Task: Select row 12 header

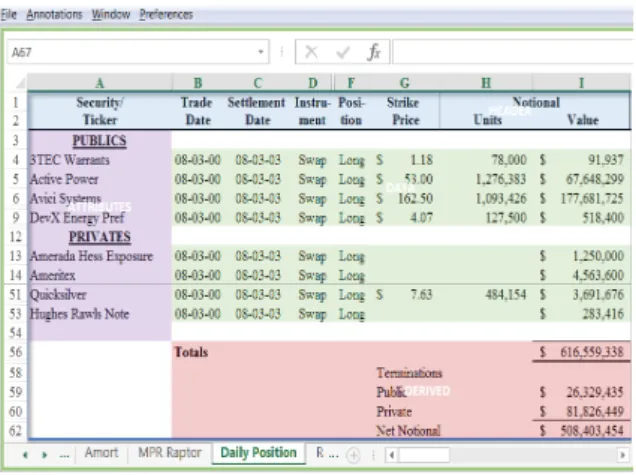Action: coord(16,236)
